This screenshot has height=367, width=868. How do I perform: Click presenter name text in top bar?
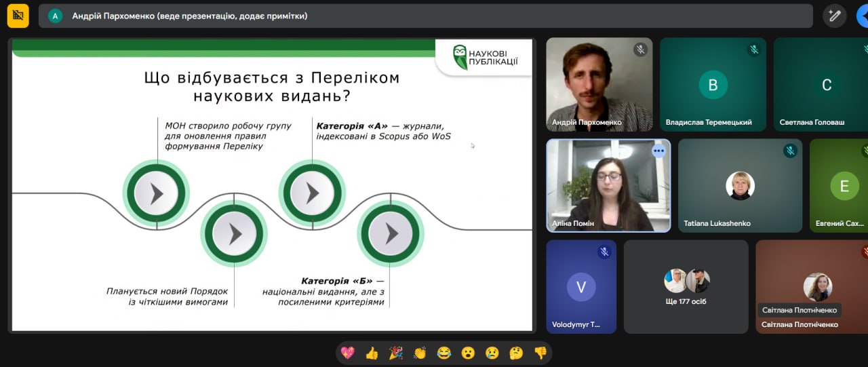(190, 16)
